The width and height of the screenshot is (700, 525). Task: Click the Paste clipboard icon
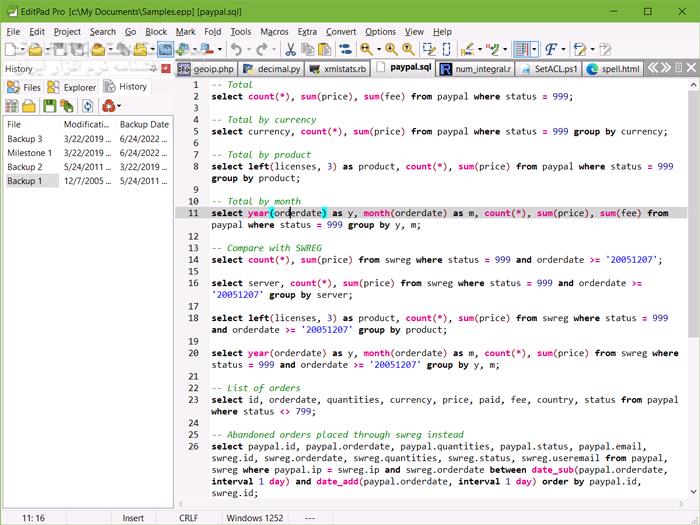pyautogui.click(x=326, y=49)
